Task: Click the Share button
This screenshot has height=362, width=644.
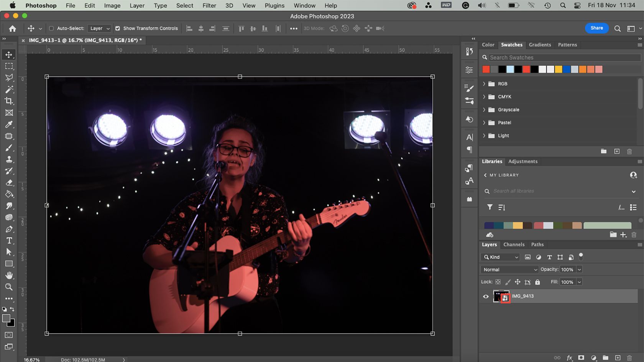Action: click(x=596, y=28)
